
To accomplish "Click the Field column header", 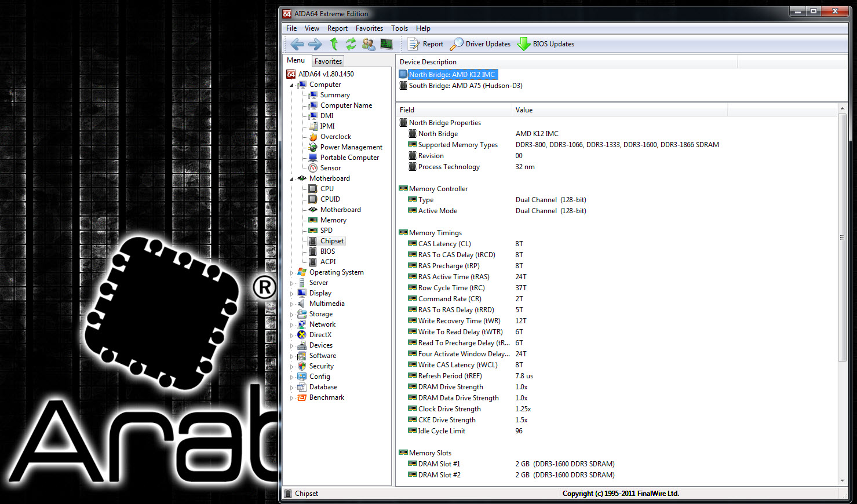I will pos(454,110).
